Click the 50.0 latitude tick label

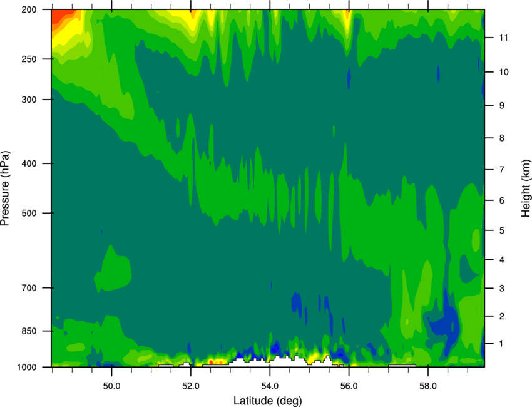tap(111, 386)
